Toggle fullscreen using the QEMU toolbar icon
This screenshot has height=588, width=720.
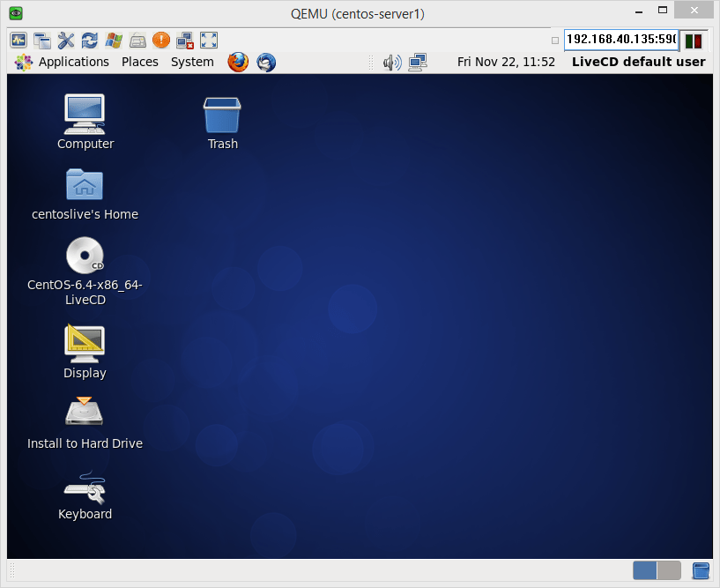pyautogui.click(x=208, y=40)
